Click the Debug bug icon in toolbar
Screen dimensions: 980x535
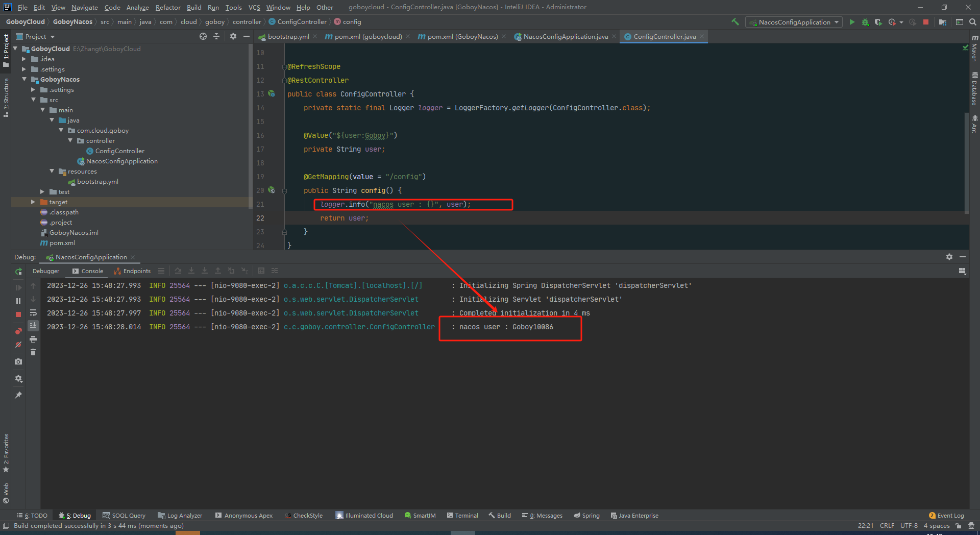865,22
